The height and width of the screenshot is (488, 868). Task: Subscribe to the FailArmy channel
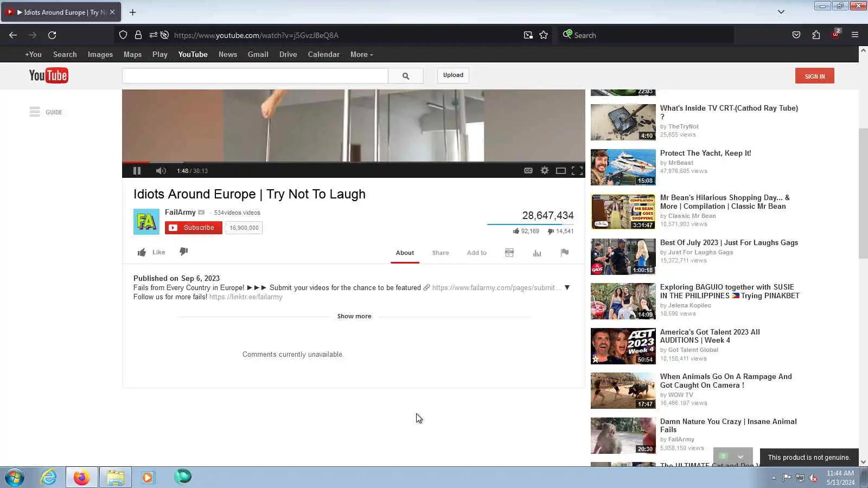pos(194,228)
